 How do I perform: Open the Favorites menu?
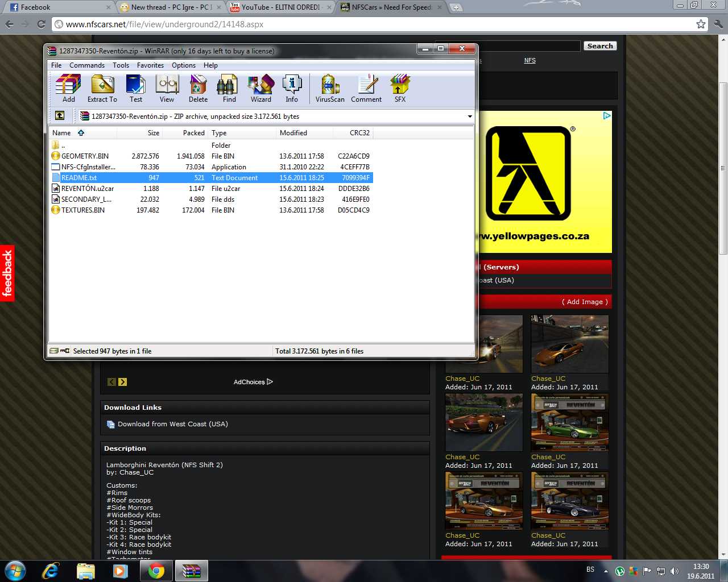pyautogui.click(x=150, y=65)
